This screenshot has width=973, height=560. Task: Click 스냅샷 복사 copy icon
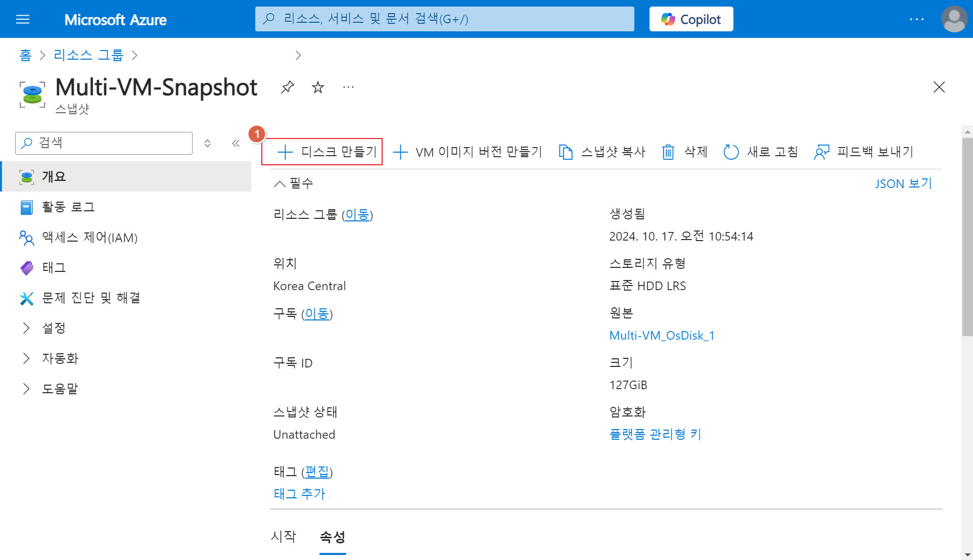(566, 152)
